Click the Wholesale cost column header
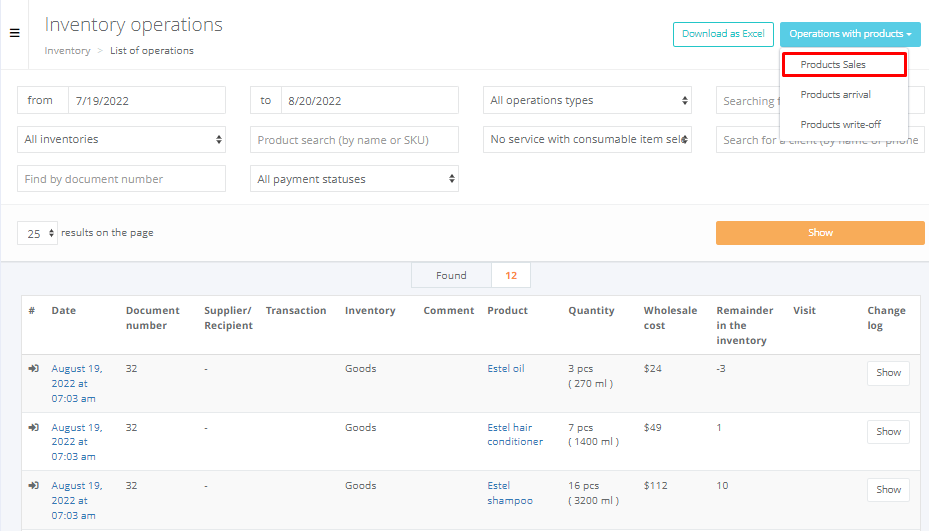This screenshot has height=531, width=929. click(x=670, y=318)
